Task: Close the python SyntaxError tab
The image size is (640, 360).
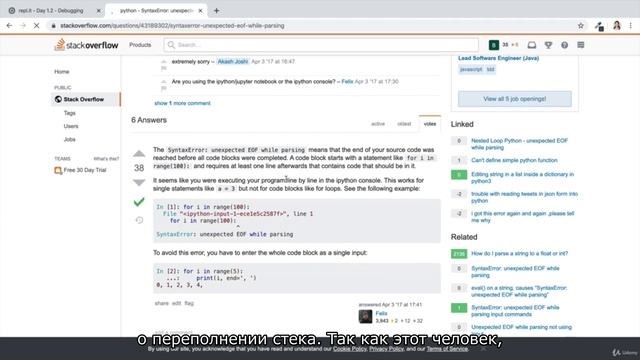Action: [200, 11]
